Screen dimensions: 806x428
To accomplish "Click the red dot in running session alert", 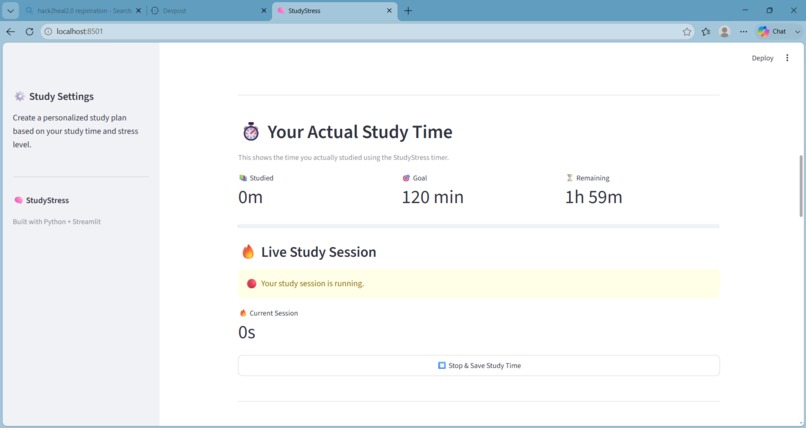I will (251, 283).
